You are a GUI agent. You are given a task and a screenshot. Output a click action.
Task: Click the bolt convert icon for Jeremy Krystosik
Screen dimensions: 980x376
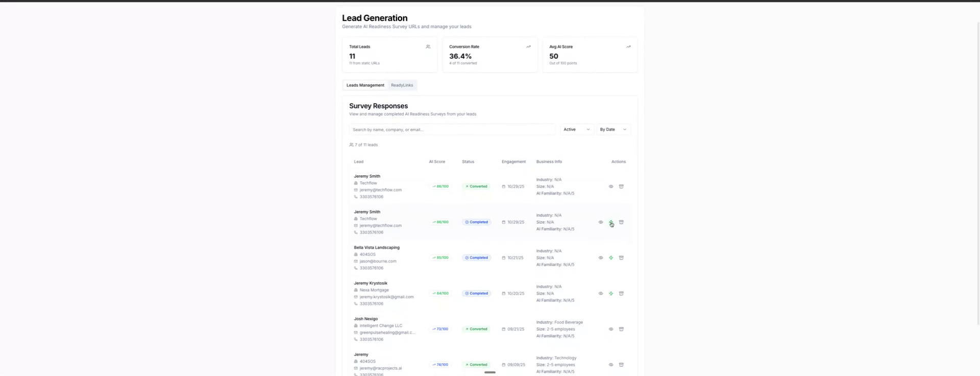coord(611,294)
